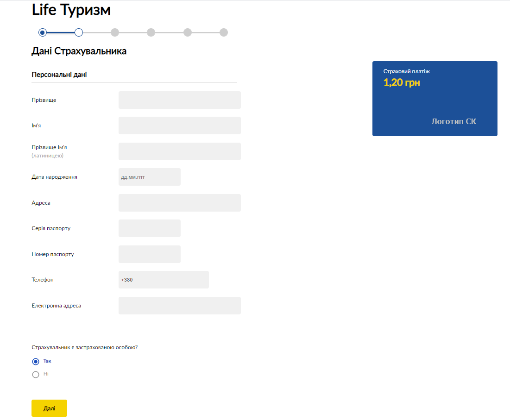Focus the 'Електронна адреса' email field
The width and height of the screenshot is (510, 420).
click(x=179, y=306)
